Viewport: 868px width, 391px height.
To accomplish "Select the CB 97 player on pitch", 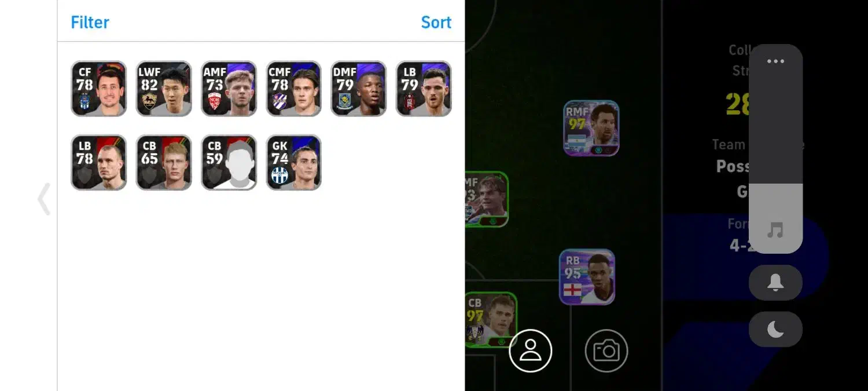I will tap(491, 320).
